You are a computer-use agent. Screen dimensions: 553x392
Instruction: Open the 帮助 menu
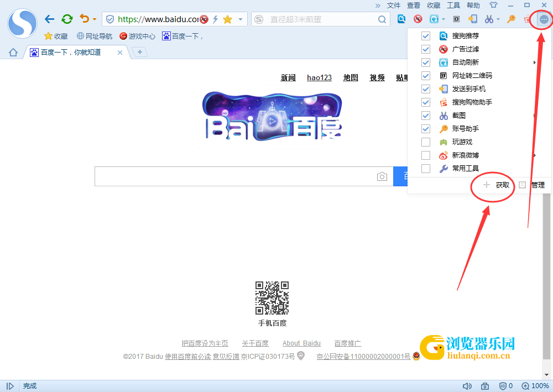(473, 6)
